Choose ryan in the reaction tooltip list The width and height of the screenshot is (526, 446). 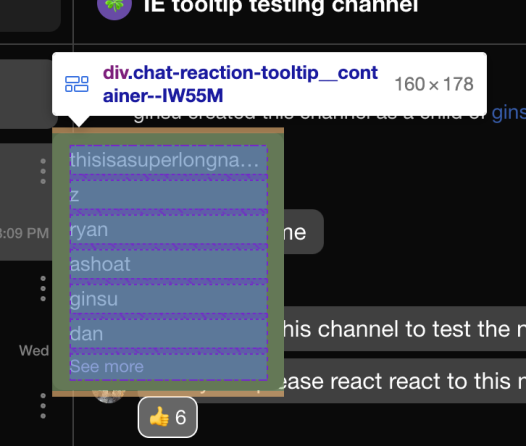[89, 230]
